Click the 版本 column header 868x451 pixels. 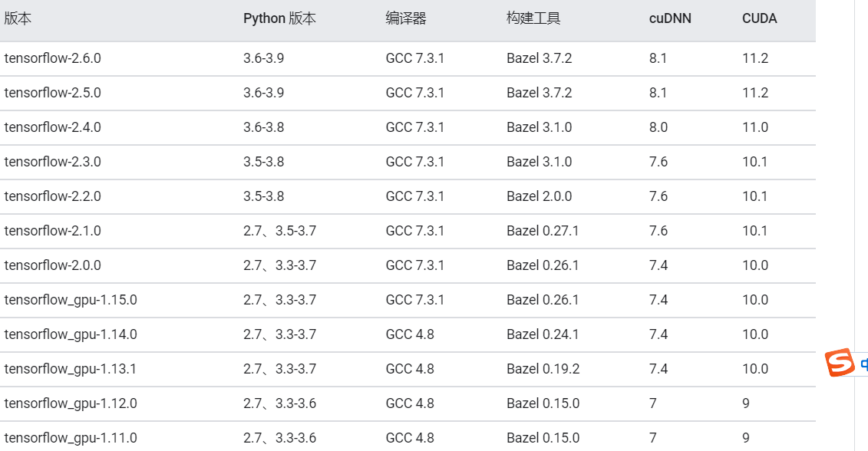(18, 18)
